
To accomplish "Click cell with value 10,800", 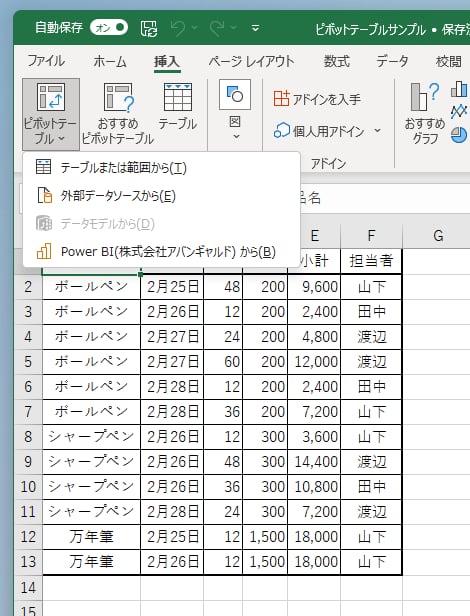I will 314,486.
